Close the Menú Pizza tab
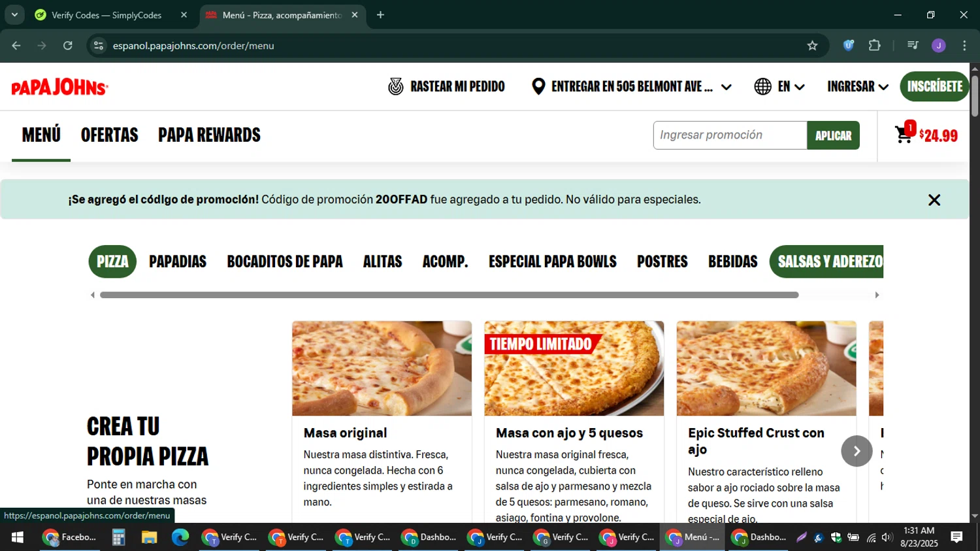The height and width of the screenshot is (551, 980). tap(355, 14)
